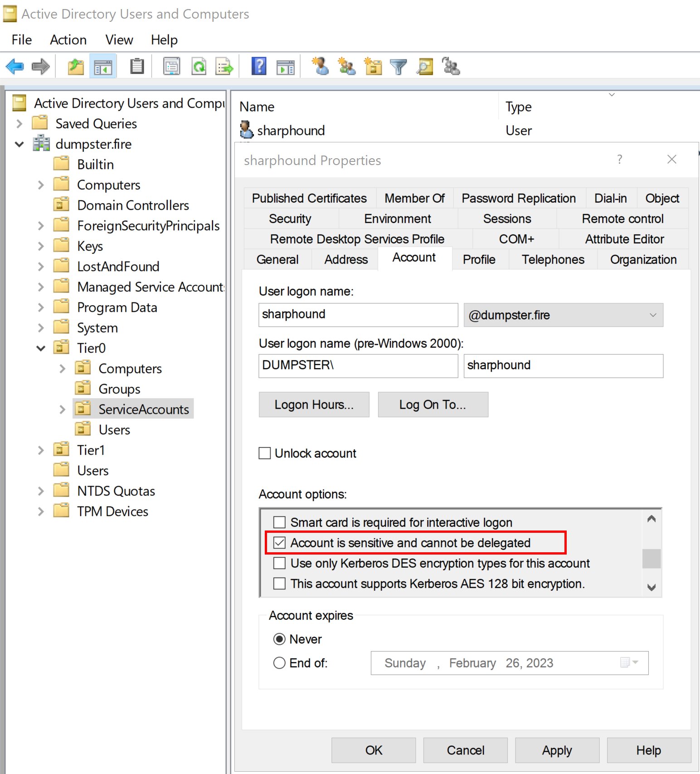The width and height of the screenshot is (700, 774).
Task: Click the Create new user icon
Action: [321, 67]
